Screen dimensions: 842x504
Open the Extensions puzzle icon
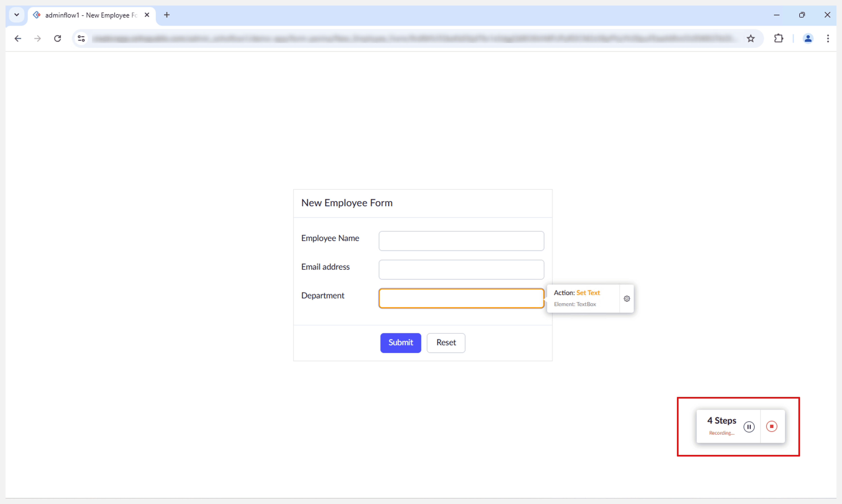(778, 38)
